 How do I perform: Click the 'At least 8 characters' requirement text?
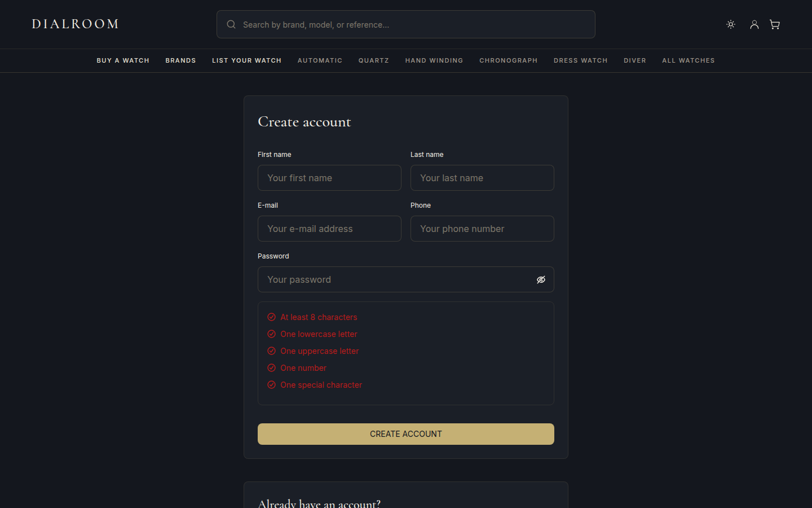319,317
